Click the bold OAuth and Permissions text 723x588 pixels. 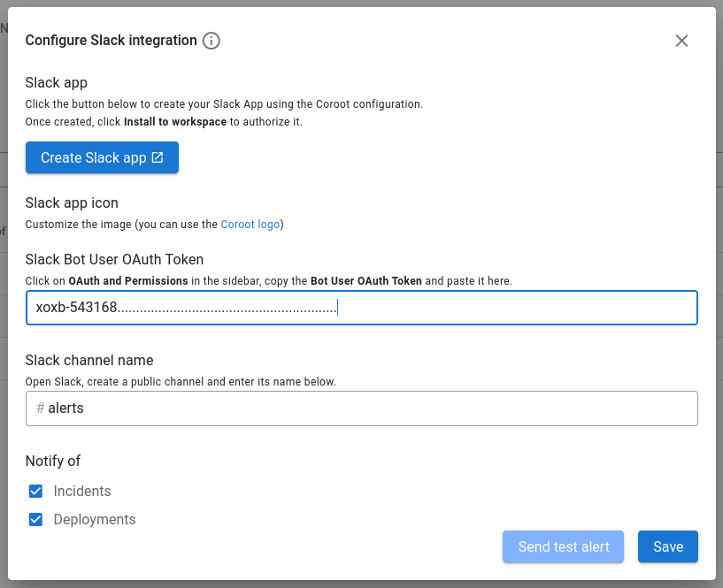pos(128,281)
